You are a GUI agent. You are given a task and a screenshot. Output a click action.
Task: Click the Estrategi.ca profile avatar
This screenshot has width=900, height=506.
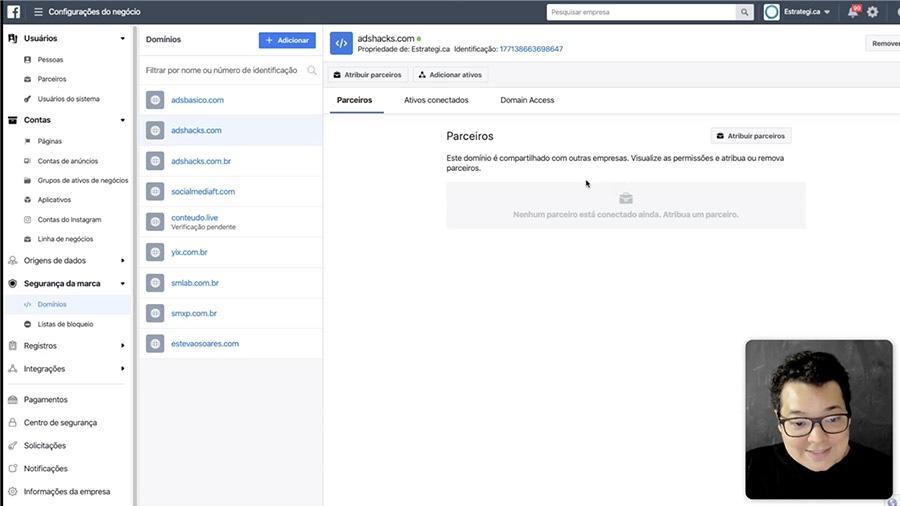(x=771, y=12)
